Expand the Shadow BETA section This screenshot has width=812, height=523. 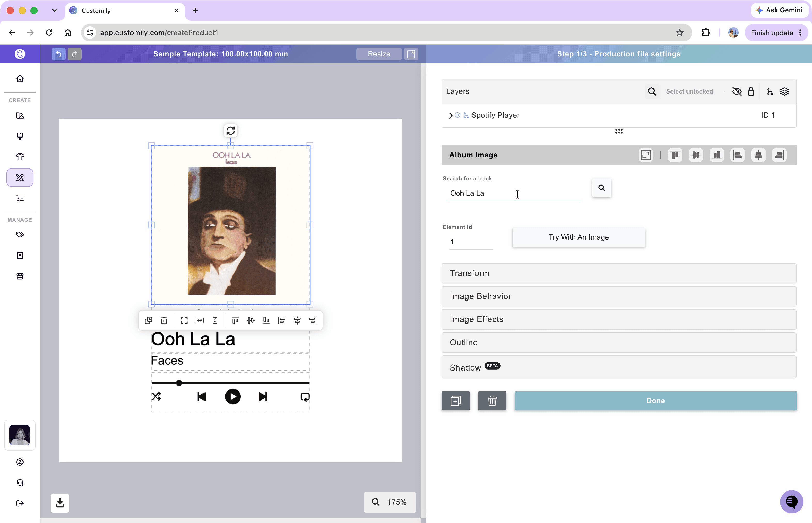619,367
